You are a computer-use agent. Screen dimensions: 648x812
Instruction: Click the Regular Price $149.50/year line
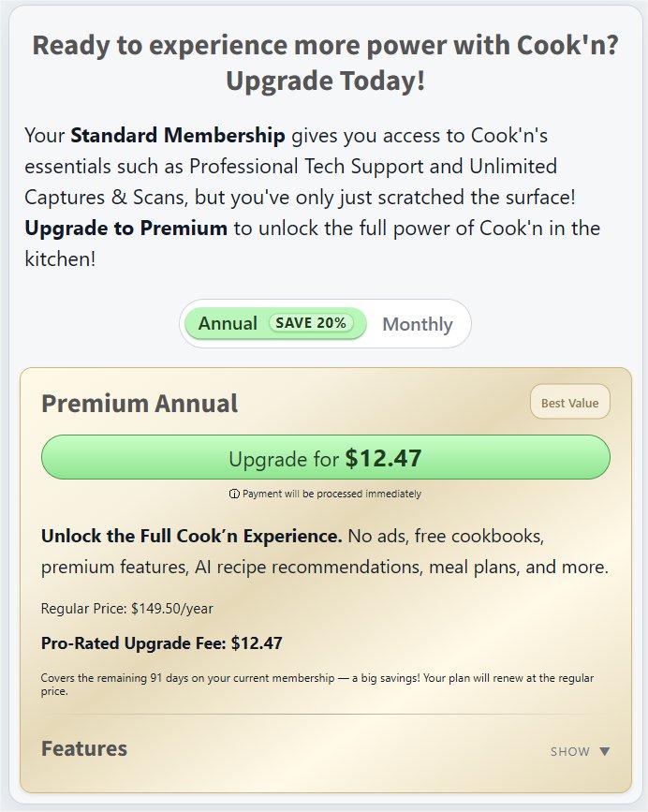[x=126, y=609]
